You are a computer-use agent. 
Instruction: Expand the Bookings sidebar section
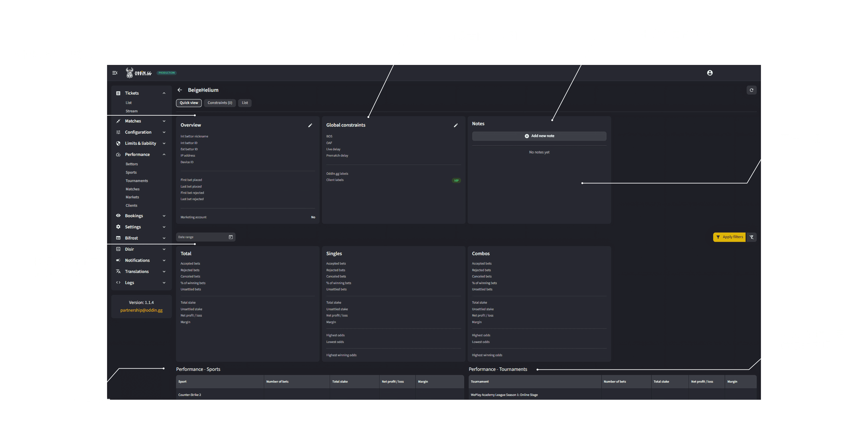164,216
